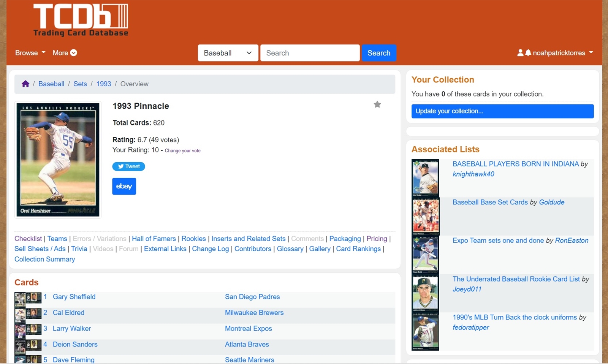The width and height of the screenshot is (608, 364).
Task: Open knighthawk40 user profile link
Action: [473, 174]
